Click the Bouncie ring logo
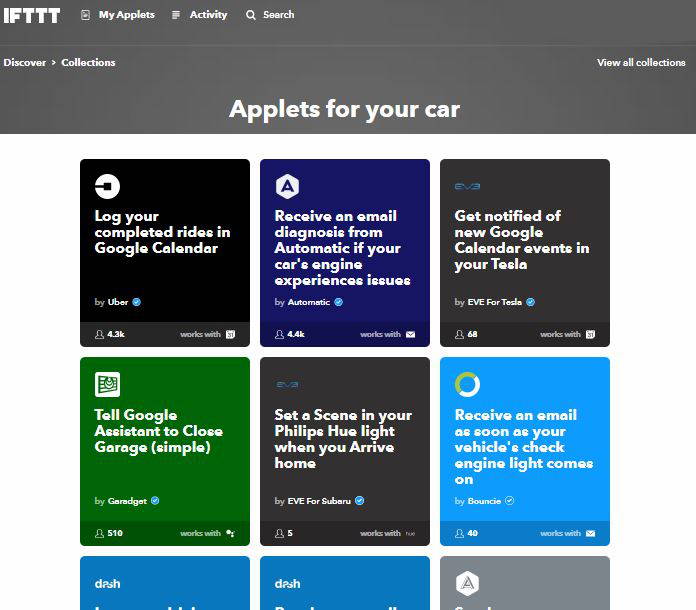 click(467, 384)
